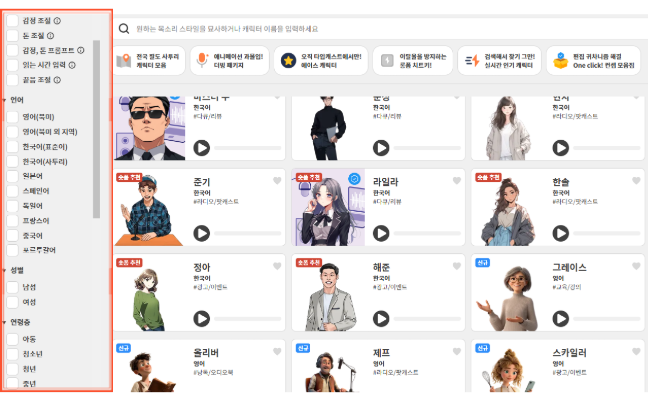Open info icon beside 끝음 조절
Screen dimensions: 648x395
coord(57,80)
